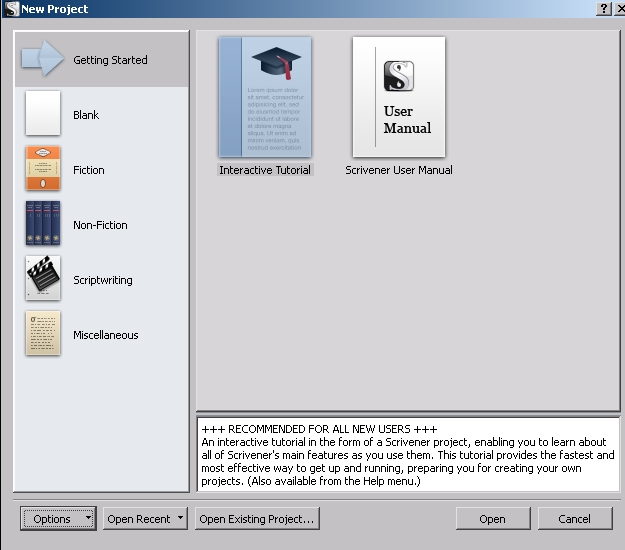The width and height of the screenshot is (625, 550).
Task: Click the Miscellaneous parchment page icon
Action: pyautogui.click(x=43, y=333)
